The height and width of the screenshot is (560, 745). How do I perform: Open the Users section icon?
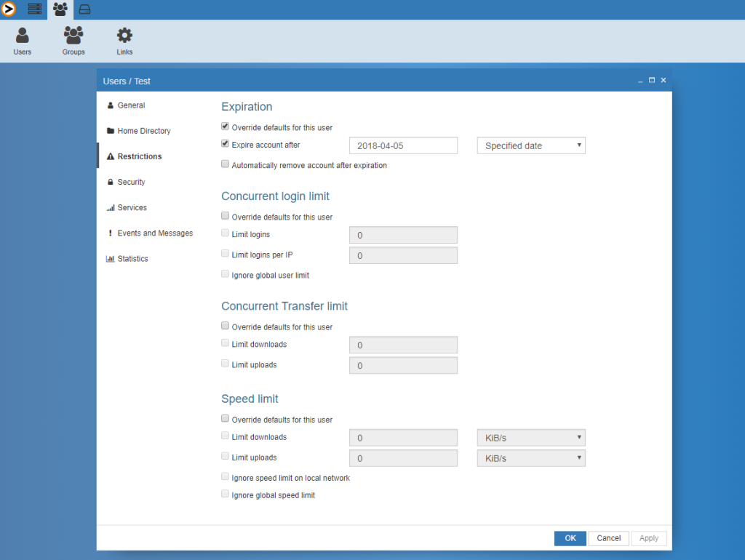tap(22, 36)
